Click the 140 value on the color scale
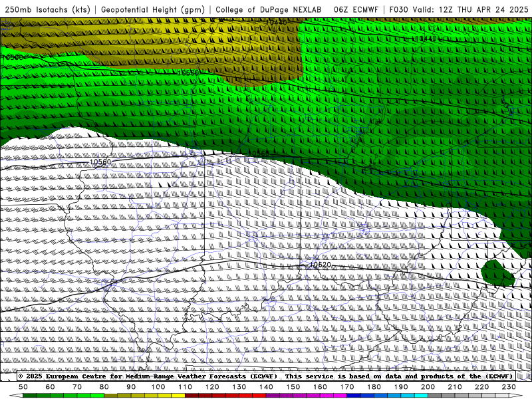Screen dimensions: 532x399 [266, 387]
